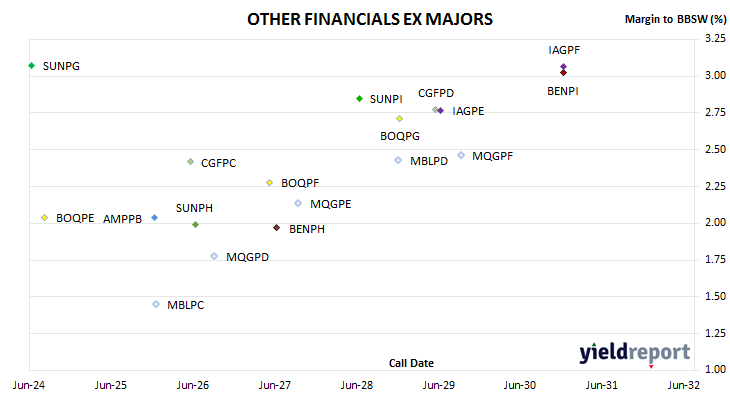
Task: Click the CGFPC diamond marker
Action: (190, 162)
